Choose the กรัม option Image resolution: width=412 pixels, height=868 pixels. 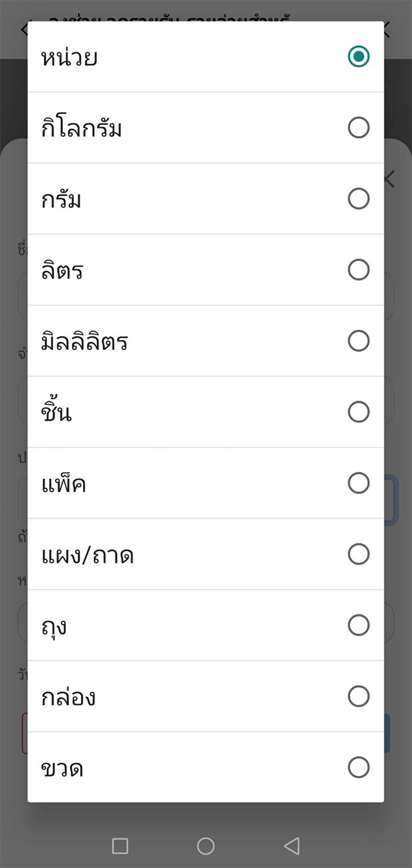(x=358, y=199)
